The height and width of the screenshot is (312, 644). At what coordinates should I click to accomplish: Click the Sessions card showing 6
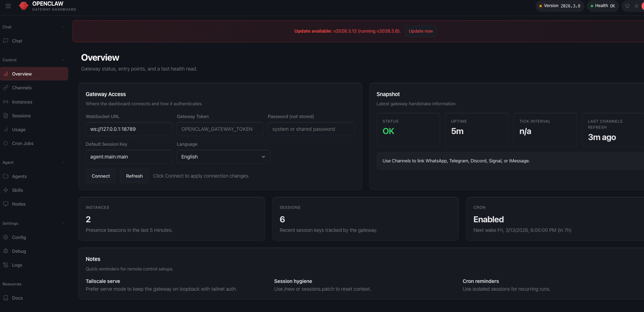365,219
